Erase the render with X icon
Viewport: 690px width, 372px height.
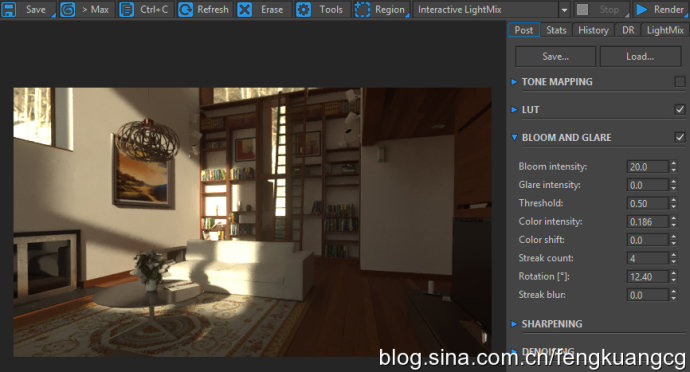[244, 9]
